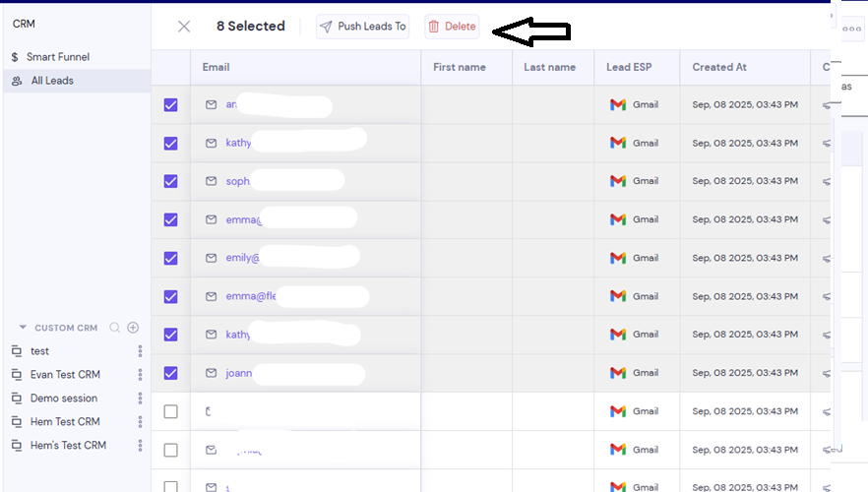The height and width of the screenshot is (492, 868).
Task: Open options menu for Hem Test CRM
Action: (140, 422)
